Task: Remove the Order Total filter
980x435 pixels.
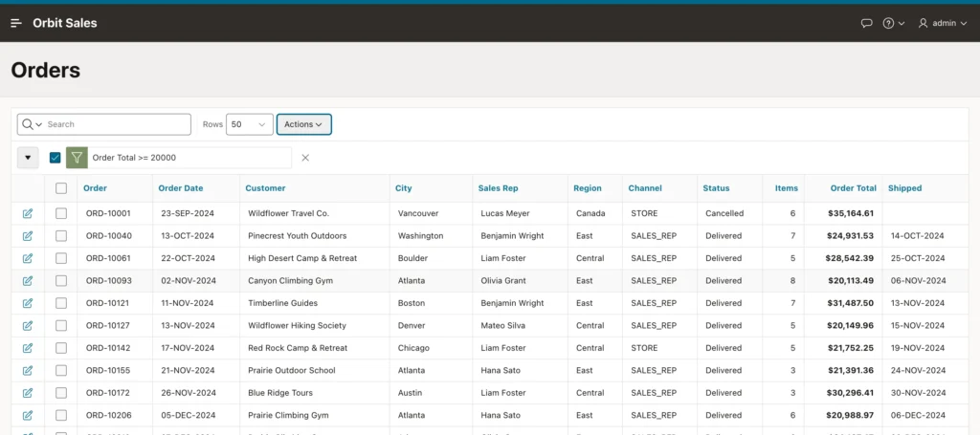Action: tap(305, 158)
